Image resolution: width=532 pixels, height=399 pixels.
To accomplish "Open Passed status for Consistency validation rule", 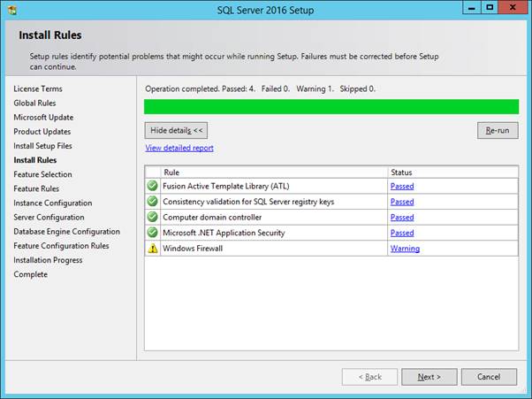I will [402, 202].
